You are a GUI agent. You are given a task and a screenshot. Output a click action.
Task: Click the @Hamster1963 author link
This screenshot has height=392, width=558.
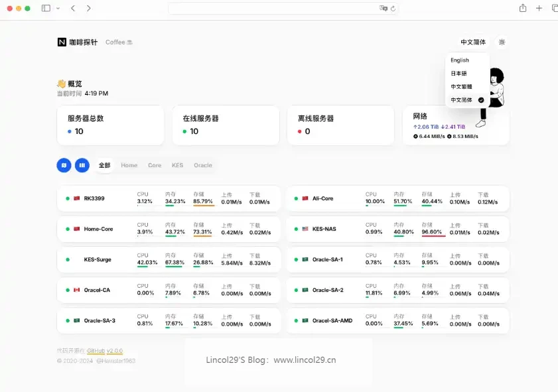(115, 361)
